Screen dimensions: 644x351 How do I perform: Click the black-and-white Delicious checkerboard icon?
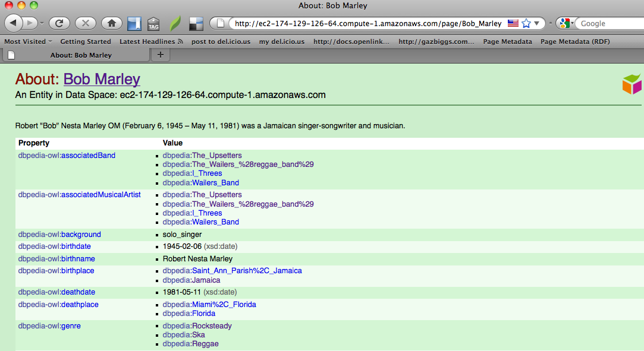196,24
